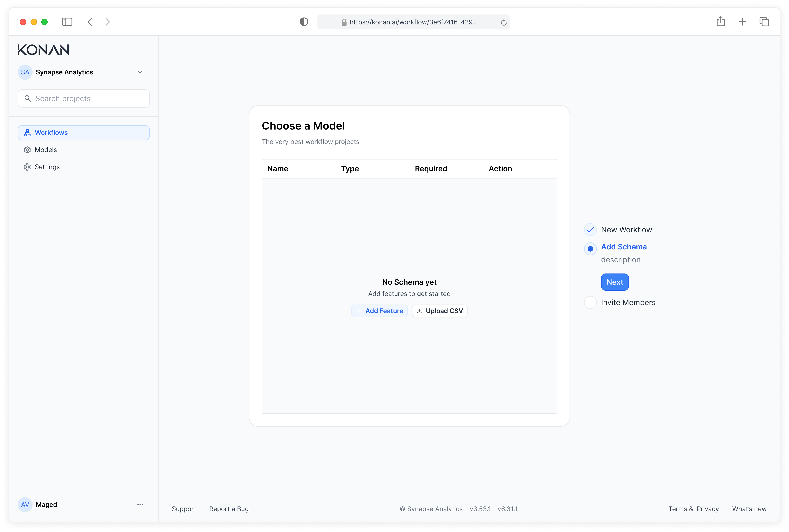
Task: Select the Add Schema step indicator
Action: [x=590, y=249]
